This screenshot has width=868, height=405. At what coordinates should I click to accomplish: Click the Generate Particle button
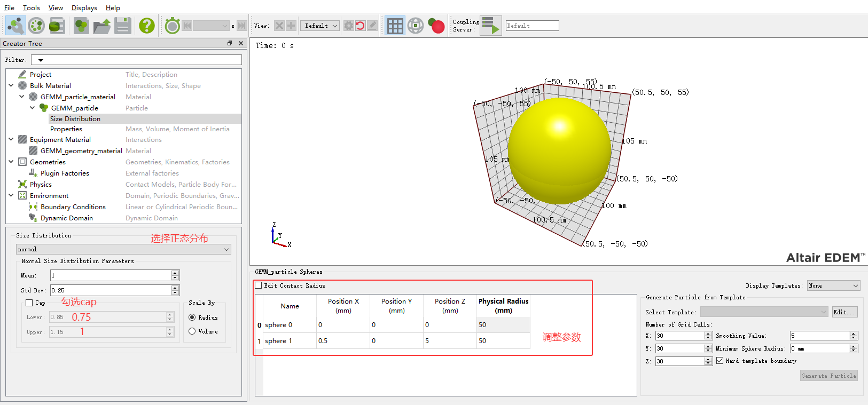click(828, 376)
